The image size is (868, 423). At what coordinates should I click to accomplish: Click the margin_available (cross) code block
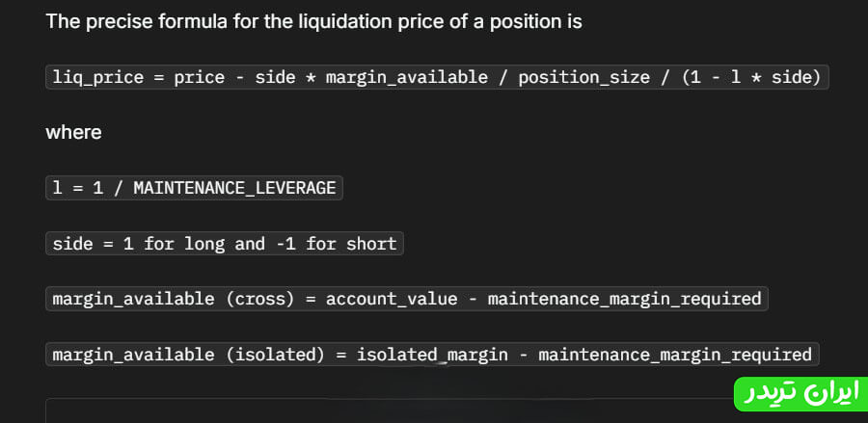pyautogui.click(x=406, y=299)
